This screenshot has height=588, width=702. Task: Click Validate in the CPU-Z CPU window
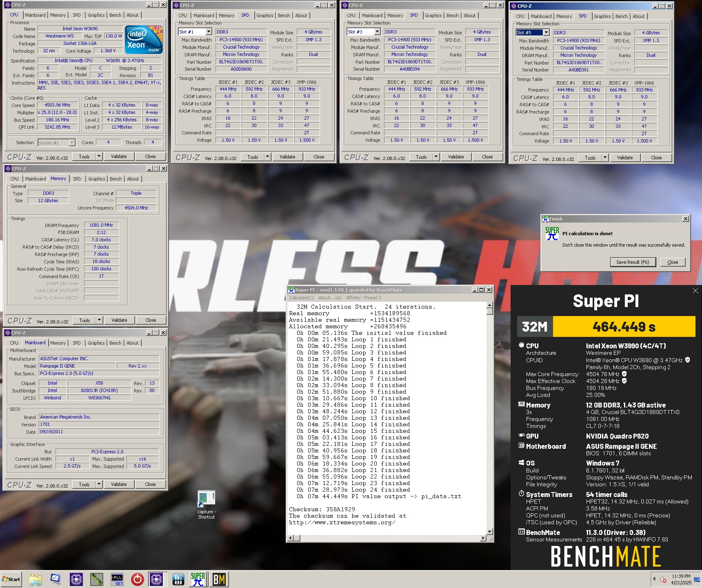click(x=119, y=156)
